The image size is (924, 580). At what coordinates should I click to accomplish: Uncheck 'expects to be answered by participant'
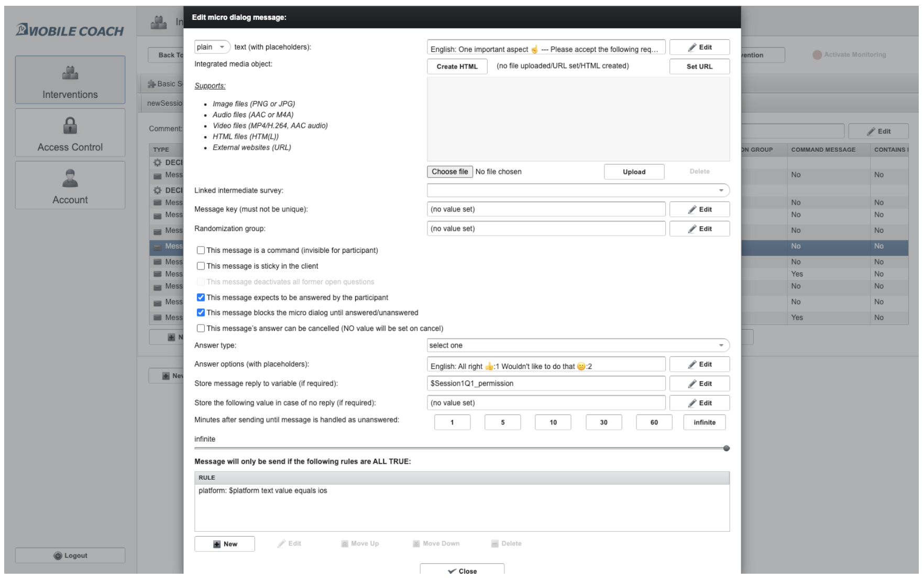point(201,297)
